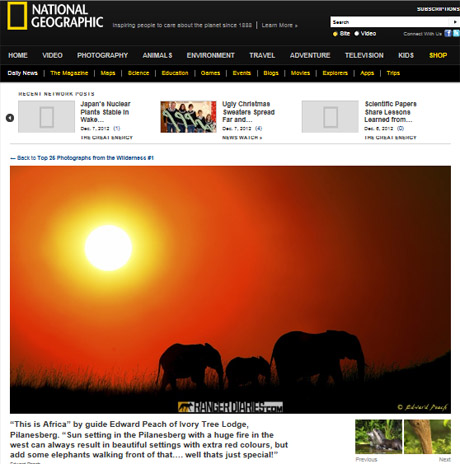Click previous arrow in Recent Network Posts
This screenshot has height=464, width=460.
click(10, 118)
